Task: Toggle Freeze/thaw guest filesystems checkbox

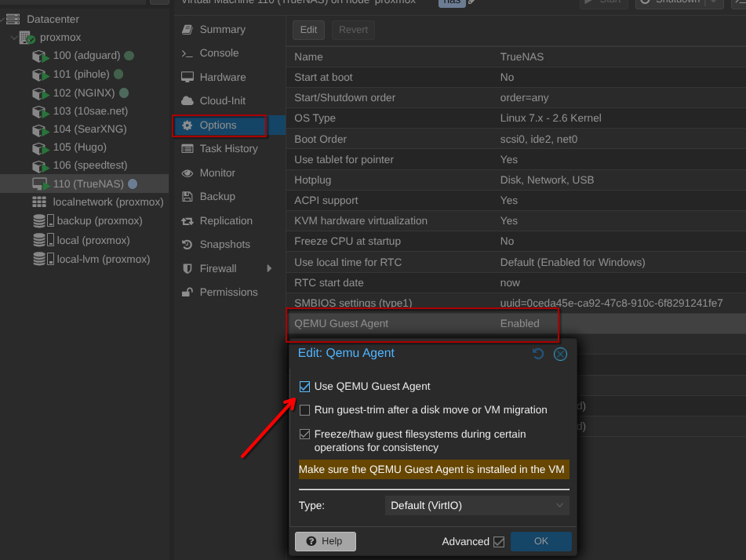Action: (x=305, y=434)
